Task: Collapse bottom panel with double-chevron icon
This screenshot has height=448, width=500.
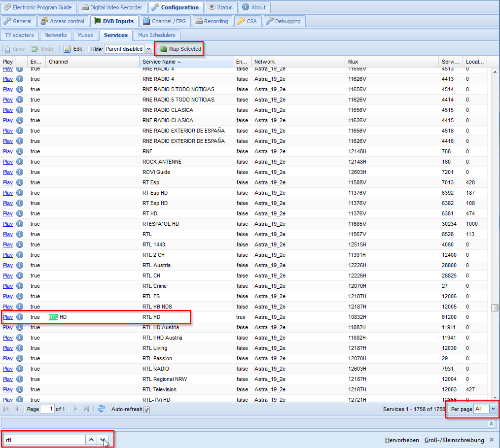Action: tap(492, 423)
